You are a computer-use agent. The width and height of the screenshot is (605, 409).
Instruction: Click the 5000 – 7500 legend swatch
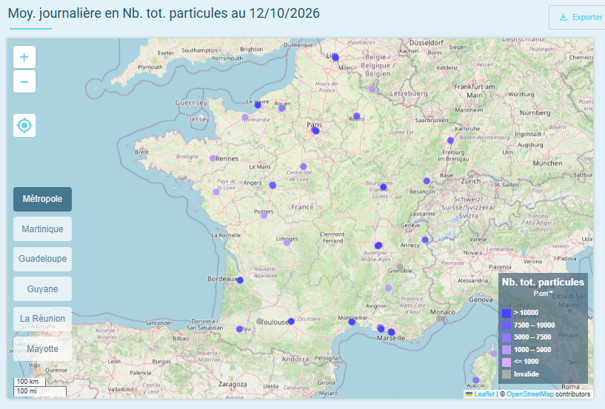507,338
